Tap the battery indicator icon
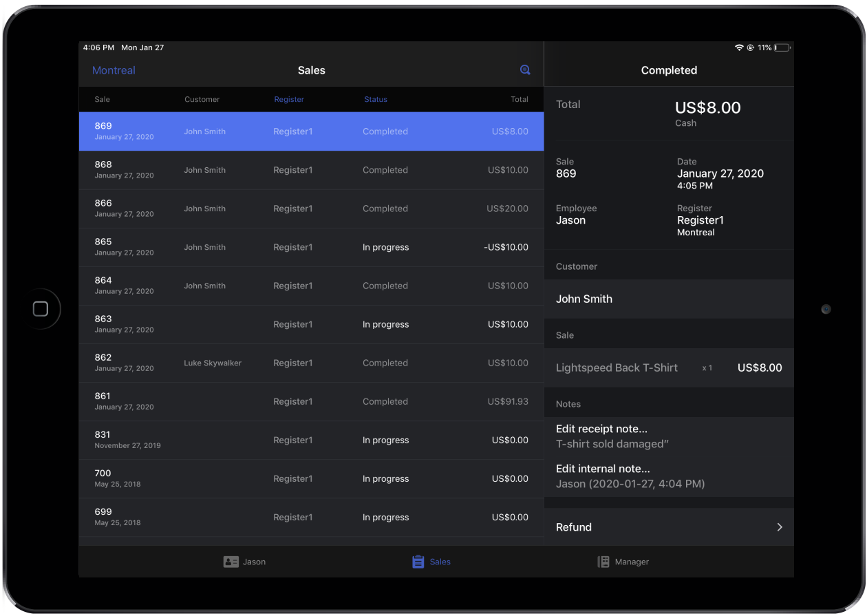 (x=782, y=48)
